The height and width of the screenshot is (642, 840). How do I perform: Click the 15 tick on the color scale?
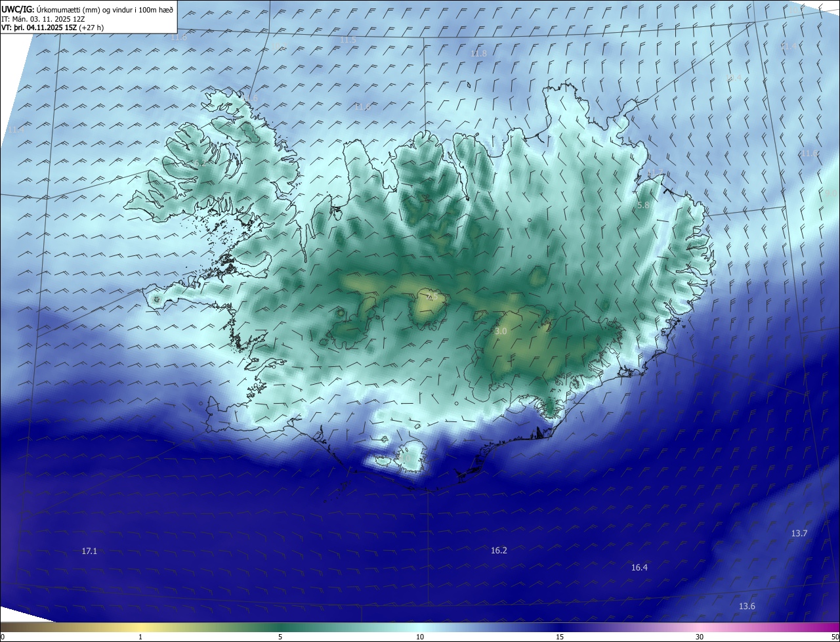(560, 637)
